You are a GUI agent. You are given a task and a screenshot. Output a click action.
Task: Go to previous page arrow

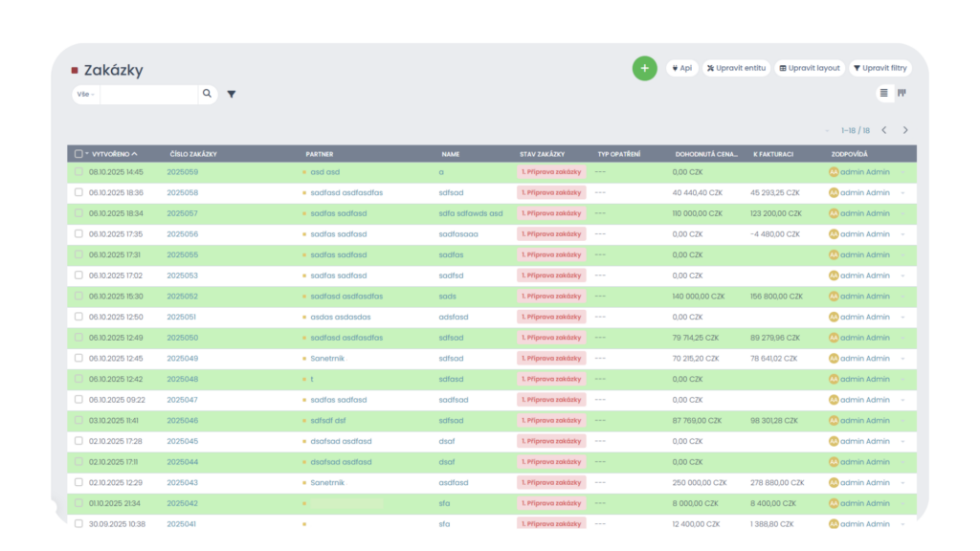tap(883, 130)
